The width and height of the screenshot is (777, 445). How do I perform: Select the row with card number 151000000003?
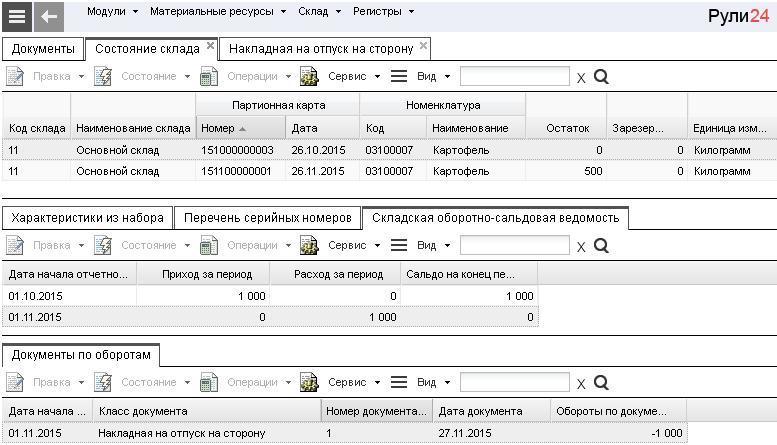coord(389,150)
